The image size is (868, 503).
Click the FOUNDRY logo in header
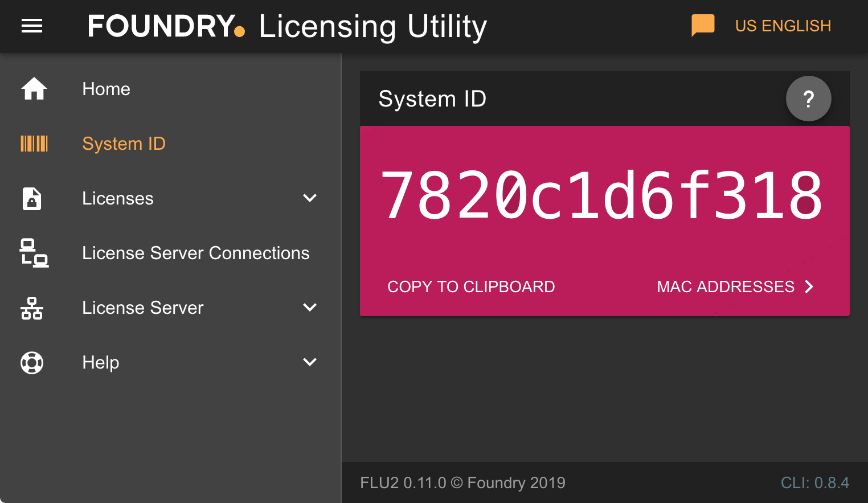pyautogui.click(x=165, y=26)
